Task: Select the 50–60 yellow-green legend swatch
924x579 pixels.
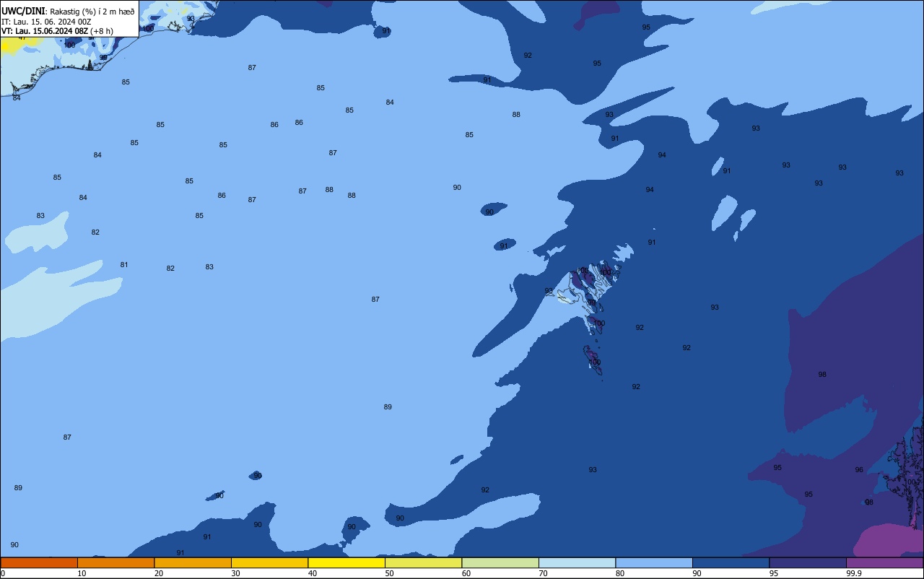Action: 423,562
